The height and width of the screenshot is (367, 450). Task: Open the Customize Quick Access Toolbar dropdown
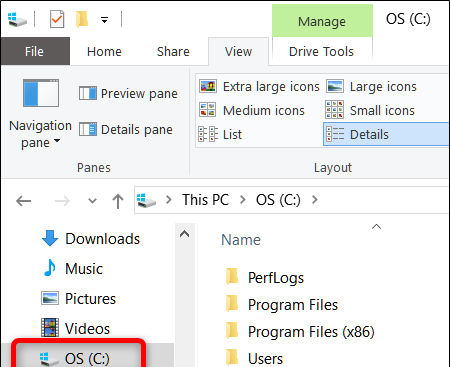pos(104,20)
